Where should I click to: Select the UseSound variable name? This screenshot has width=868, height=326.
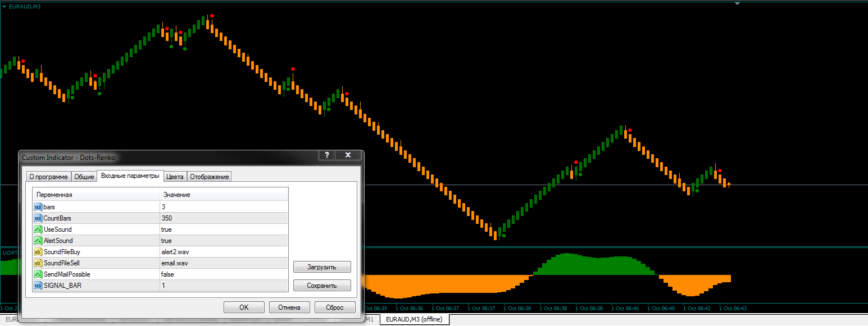(x=58, y=229)
